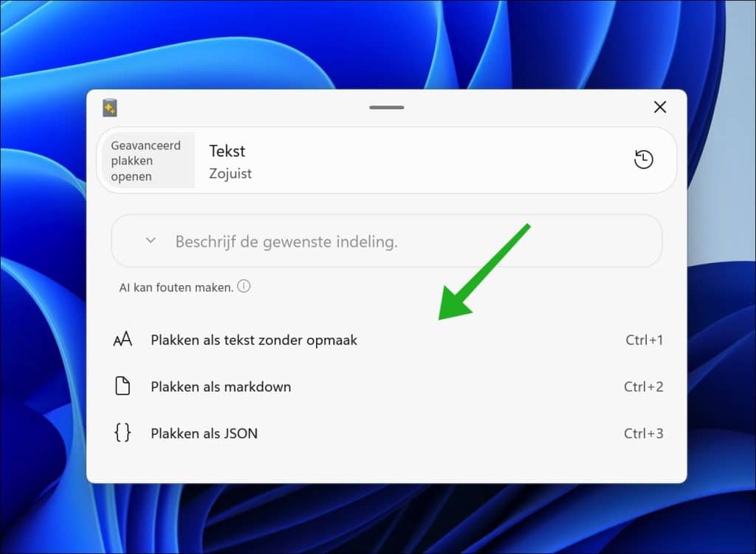The height and width of the screenshot is (554, 756).
Task: Click the JSON curly braces icon
Action: pyautogui.click(x=123, y=433)
